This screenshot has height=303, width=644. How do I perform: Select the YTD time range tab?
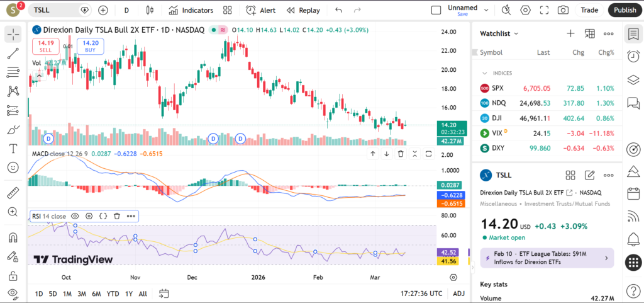coord(113,294)
